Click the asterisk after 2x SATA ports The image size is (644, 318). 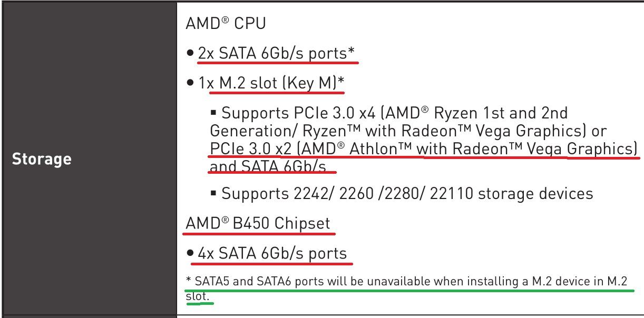(352, 52)
